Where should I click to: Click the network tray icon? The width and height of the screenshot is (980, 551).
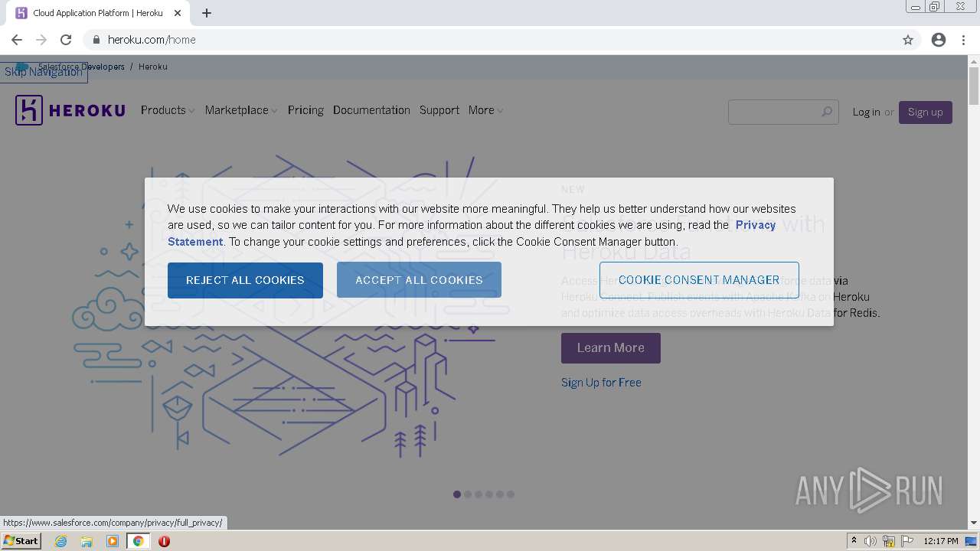coord(889,541)
